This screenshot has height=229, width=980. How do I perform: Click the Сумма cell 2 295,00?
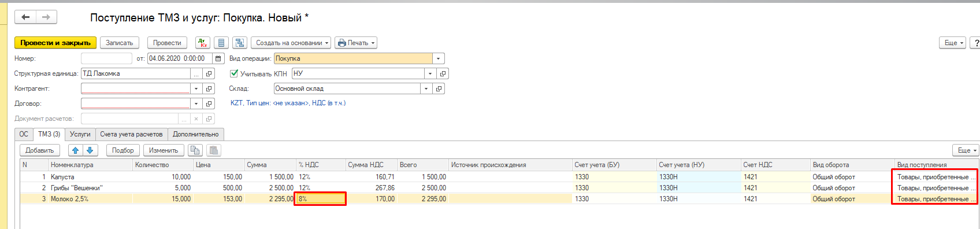click(269, 199)
